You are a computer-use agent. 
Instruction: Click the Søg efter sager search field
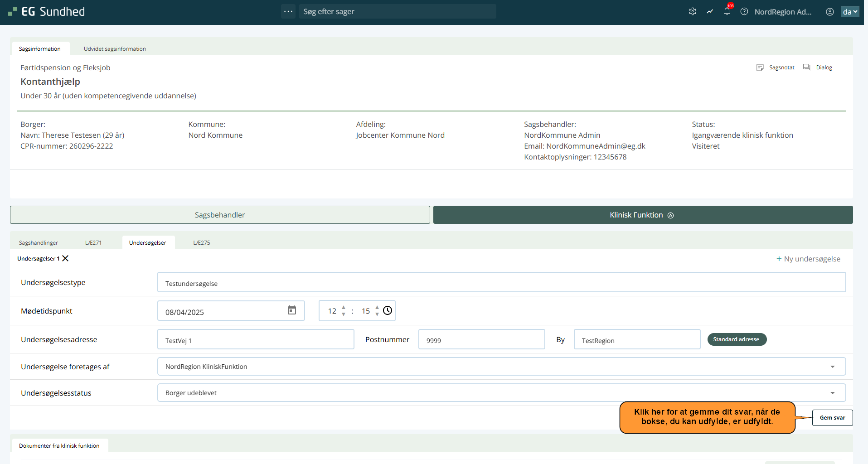point(397,12)
